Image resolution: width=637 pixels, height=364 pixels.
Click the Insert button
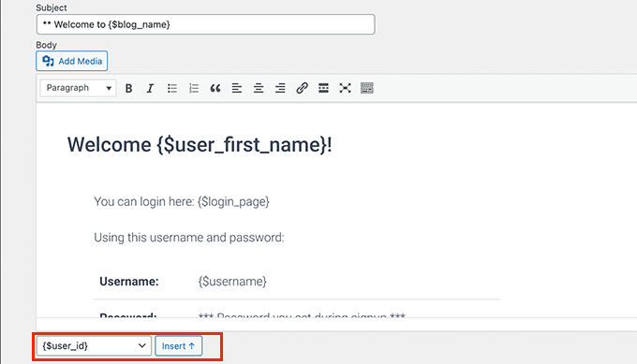[x=178, y=345]
